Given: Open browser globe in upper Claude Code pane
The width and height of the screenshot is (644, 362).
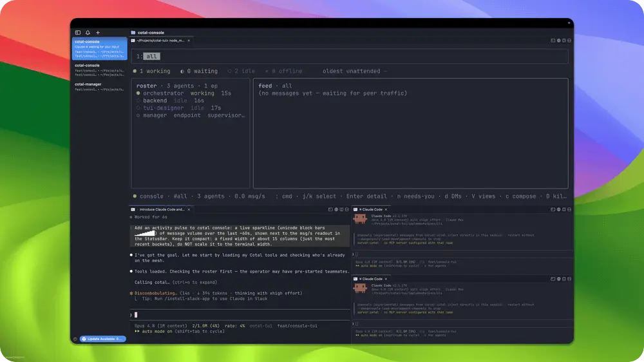Looking at the screenshot, I should [558, 209].
